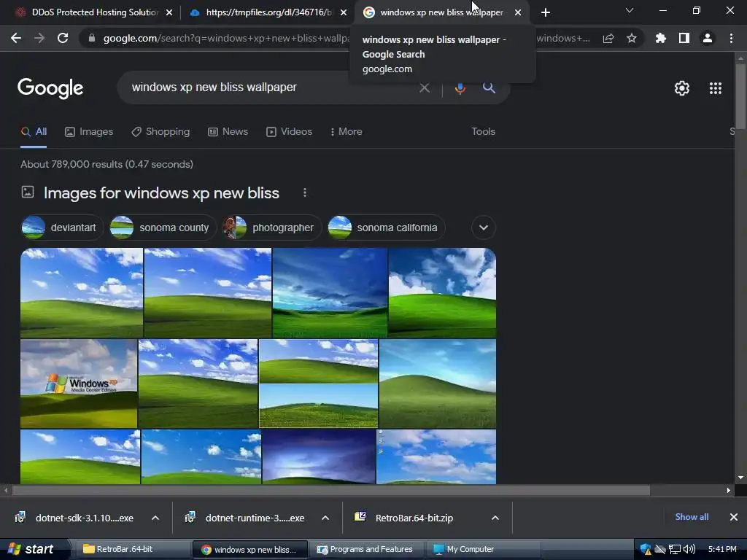Expand more image filter chips
Screen dimensions: 747x560
point(484,227)
